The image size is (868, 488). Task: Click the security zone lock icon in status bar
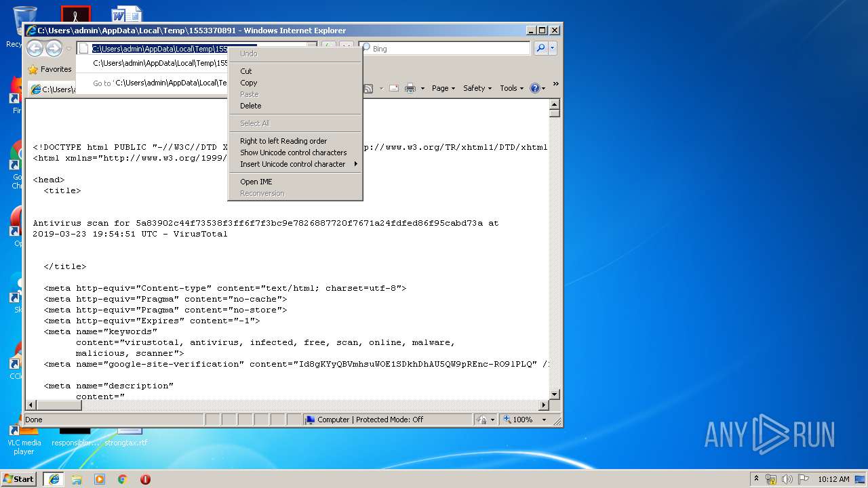481,420
